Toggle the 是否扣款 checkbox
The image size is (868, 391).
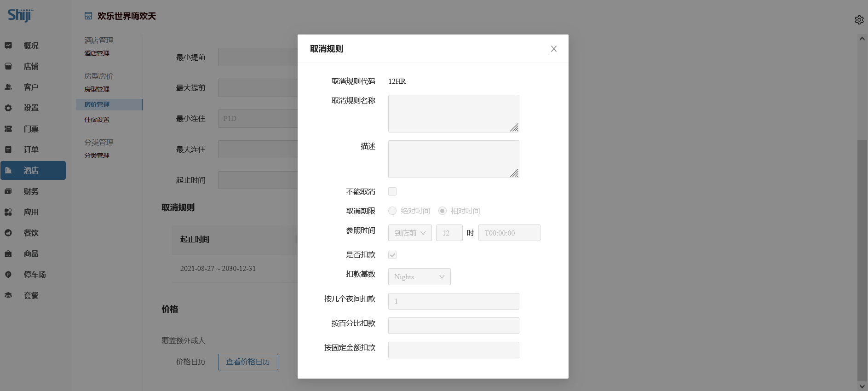pos(392,255)
